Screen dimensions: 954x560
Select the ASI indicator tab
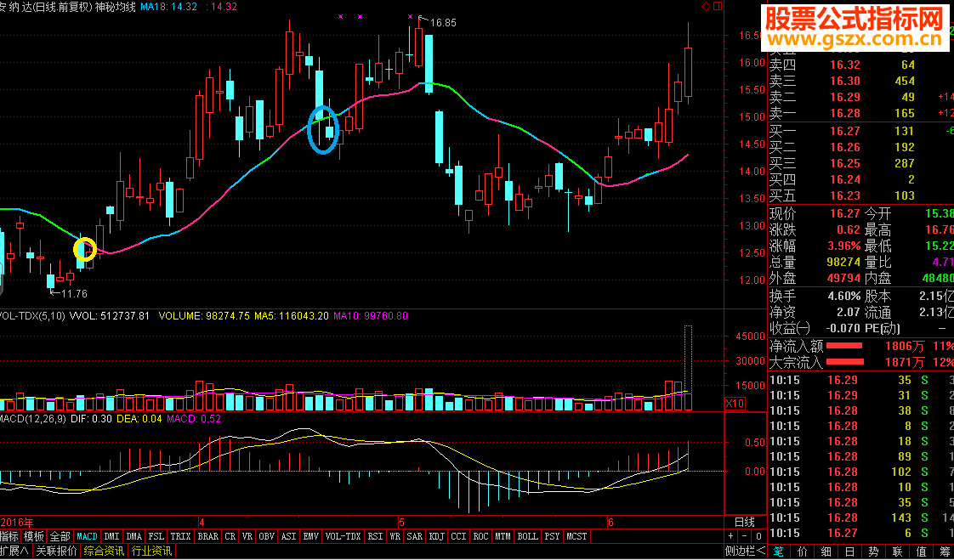289,537
